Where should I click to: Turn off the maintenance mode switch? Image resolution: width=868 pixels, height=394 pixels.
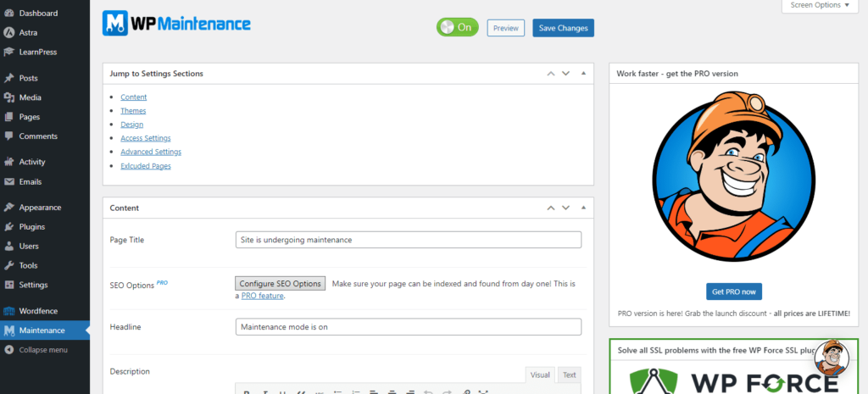pyautogui.click(x=457, y=28)
